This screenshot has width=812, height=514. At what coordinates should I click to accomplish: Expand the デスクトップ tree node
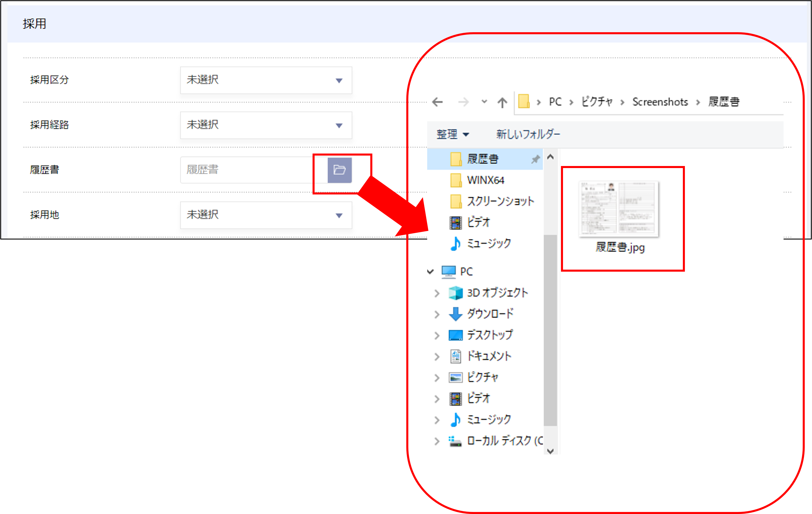pyautogui.click(x=437, y=335)
